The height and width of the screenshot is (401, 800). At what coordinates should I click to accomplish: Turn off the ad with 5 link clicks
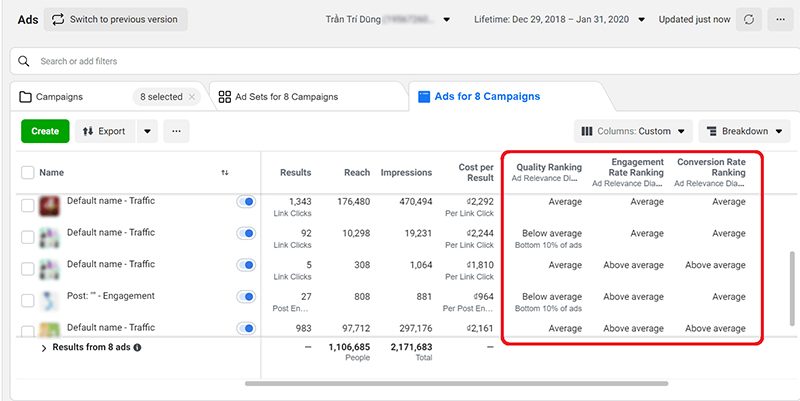(246, 265)
